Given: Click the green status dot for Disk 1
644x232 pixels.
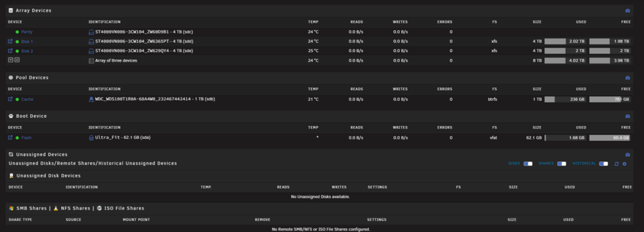Looking at the screenshot, I should (17, 41).
